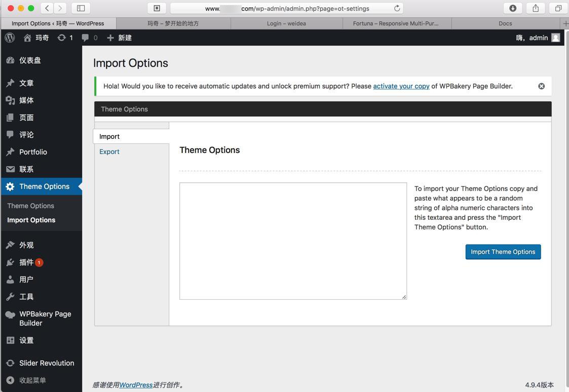Follow the activate your copy link
569x392 pixels.
pyautogui.click(x=401, y=86)
